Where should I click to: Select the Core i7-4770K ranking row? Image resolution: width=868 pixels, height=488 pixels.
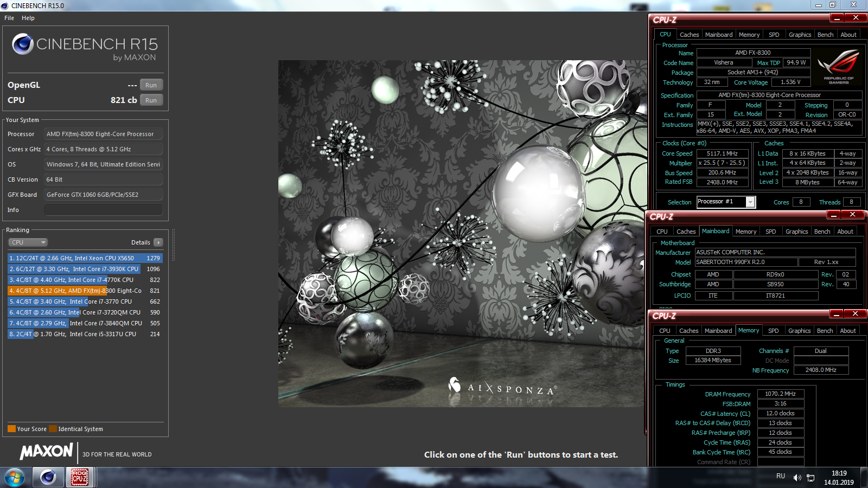(85, 280)
